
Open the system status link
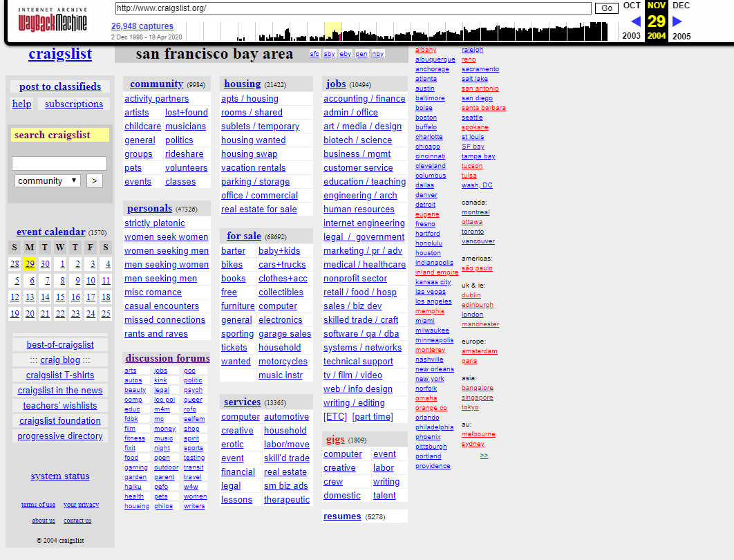click(60, 476)
